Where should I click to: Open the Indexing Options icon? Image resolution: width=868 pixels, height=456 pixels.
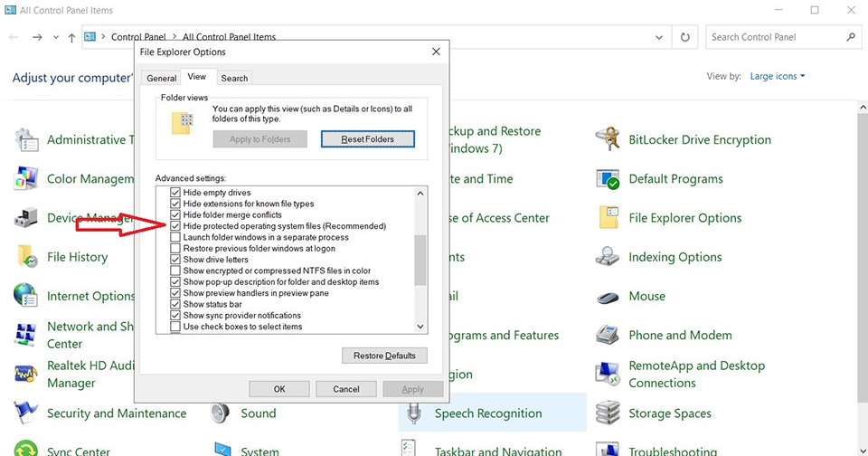click(x=608, y=257)
